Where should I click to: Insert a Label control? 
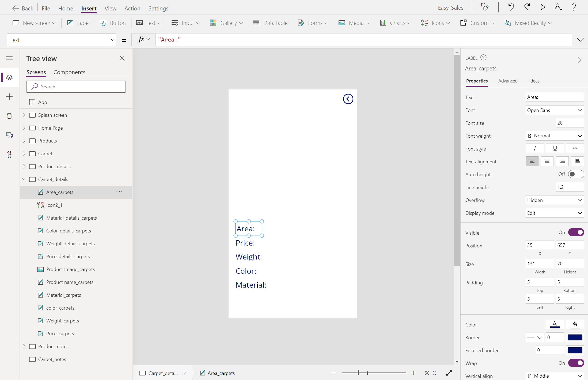coord(78,23)
